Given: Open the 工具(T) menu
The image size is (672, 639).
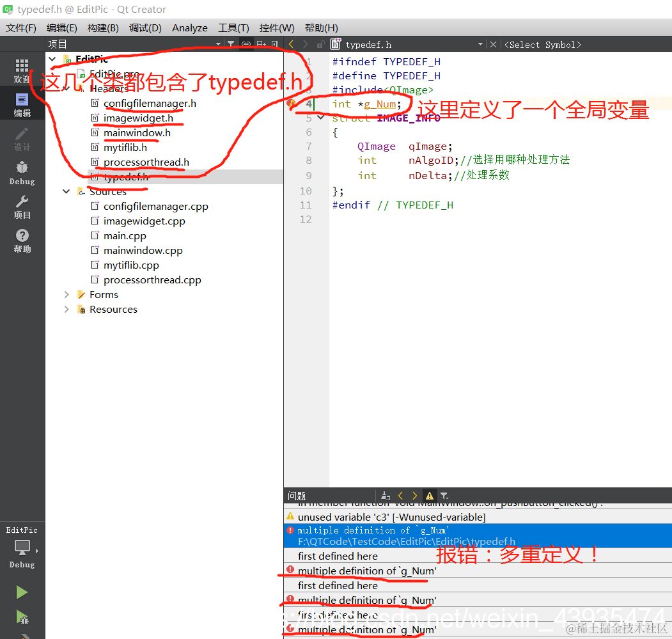Looking at the screenshot, I should click(x=233, y=28).
